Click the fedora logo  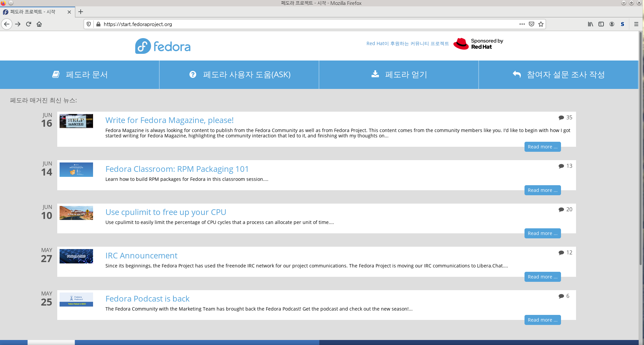pos(163,46)
